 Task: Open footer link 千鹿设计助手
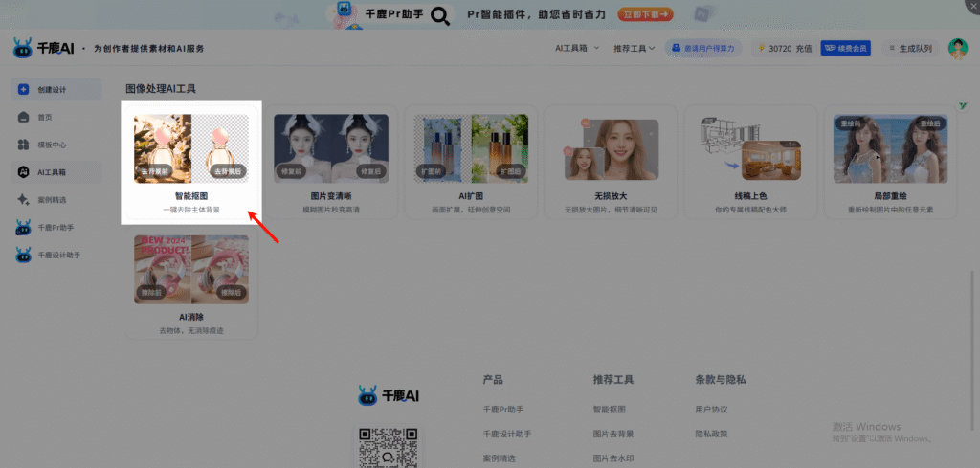(x=507, y=434)
